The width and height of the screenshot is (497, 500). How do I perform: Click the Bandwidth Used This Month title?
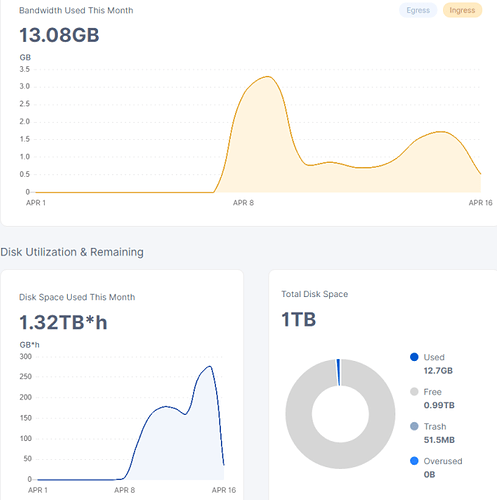(x=76, y=11)
